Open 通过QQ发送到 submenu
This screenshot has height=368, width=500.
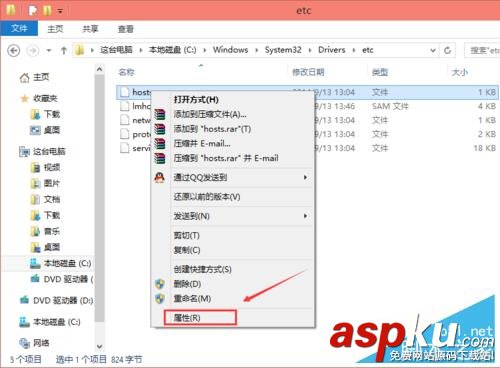point(233,177)
